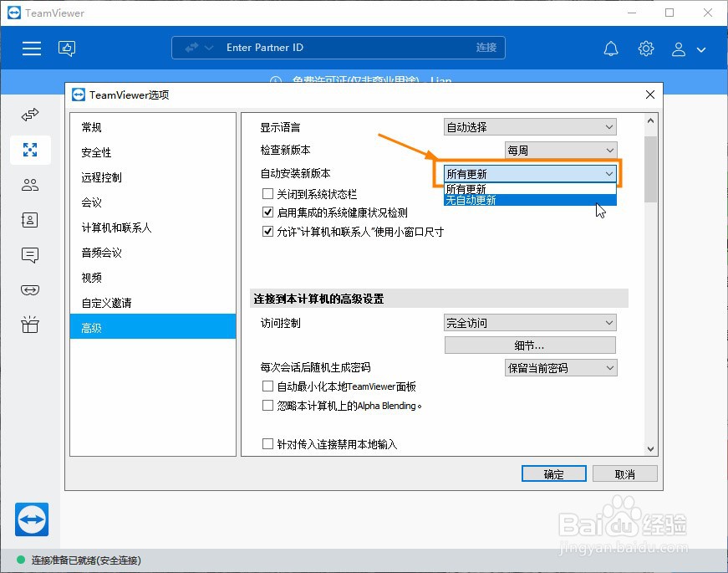Click options scrollbar down arrow
Image resolution: width=728 pixels, height=573 pixels.
(x=650, y=449)
